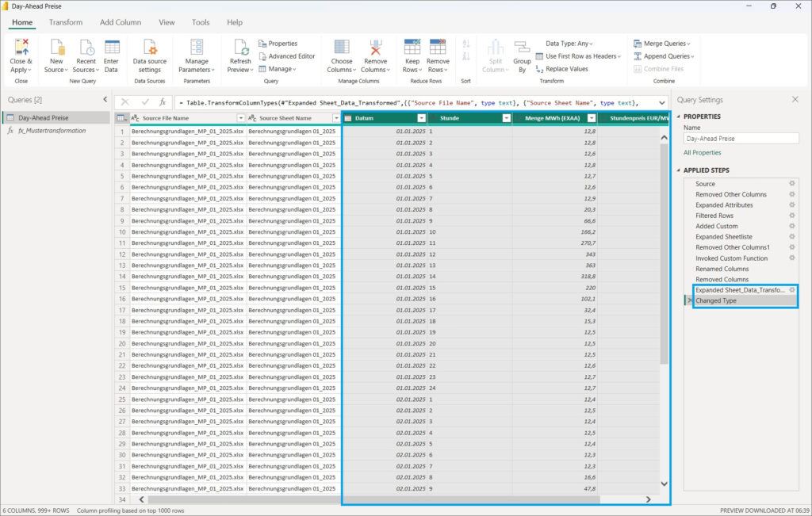Viewport: 812px width, 516px height.
Task: Click the query Name input field
Action: pyautogui.click(x=741, y=138)
